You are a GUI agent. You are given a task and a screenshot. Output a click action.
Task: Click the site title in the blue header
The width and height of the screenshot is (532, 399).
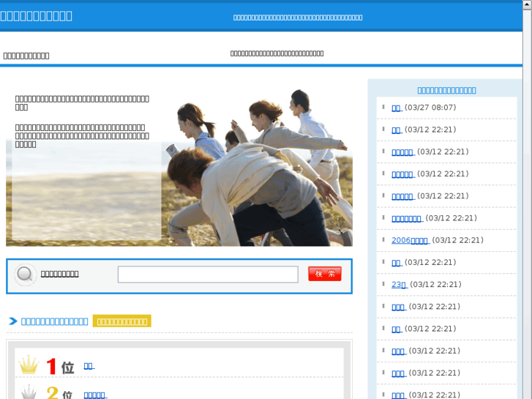tap(36, 16)
